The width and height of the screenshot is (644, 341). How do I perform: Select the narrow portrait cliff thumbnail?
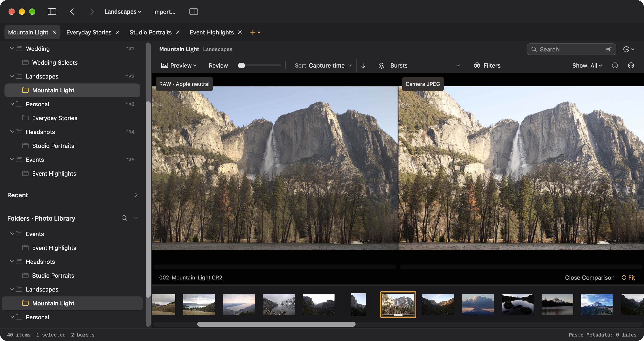click(x=358, y=304)
